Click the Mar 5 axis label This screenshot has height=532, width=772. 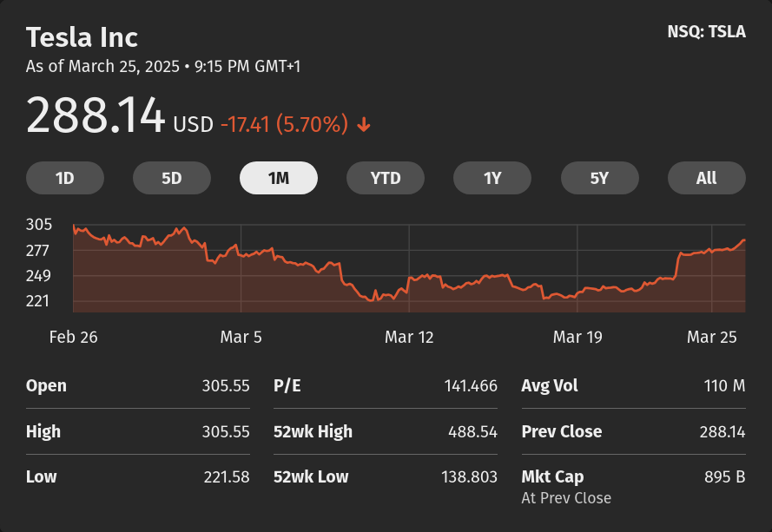coord(241,337)
